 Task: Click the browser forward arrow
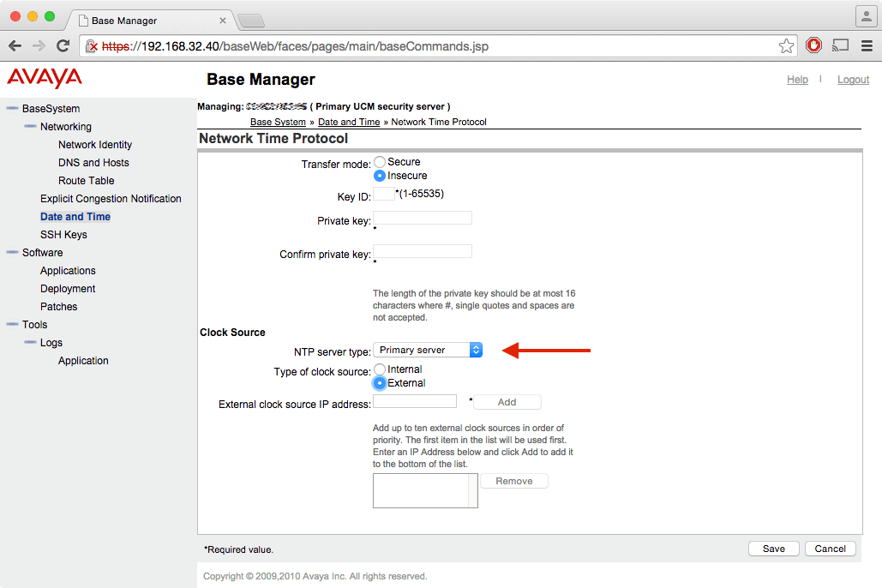(x=39, y=46)
